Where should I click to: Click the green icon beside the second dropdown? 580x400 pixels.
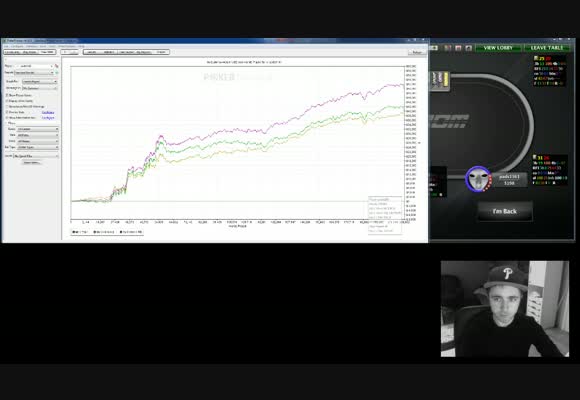(x=57, y=73)
